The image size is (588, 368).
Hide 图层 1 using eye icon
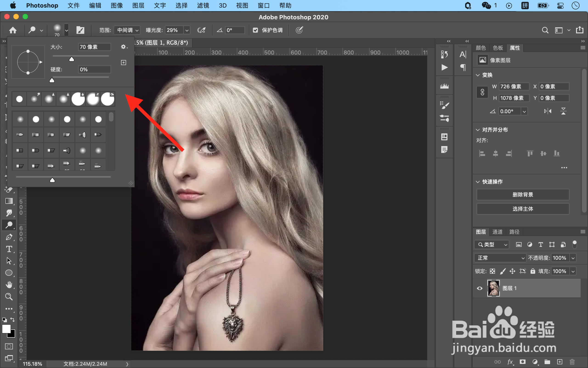(x=480, y=288)
